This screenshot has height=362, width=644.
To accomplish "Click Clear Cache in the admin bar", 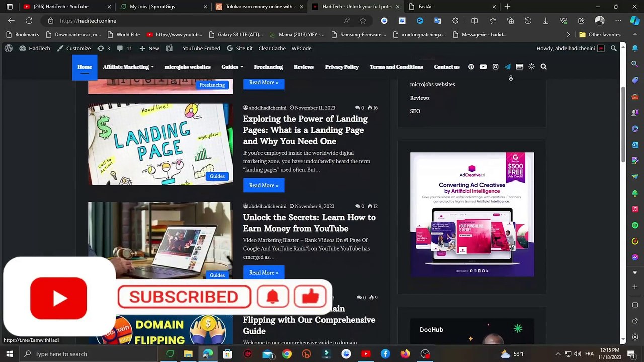I will point(272,48).
